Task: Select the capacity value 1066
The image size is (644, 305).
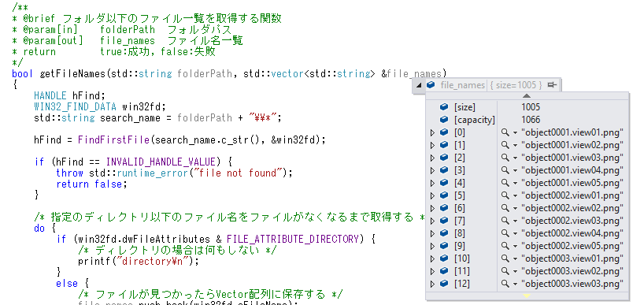Action: tap(531, 120)
